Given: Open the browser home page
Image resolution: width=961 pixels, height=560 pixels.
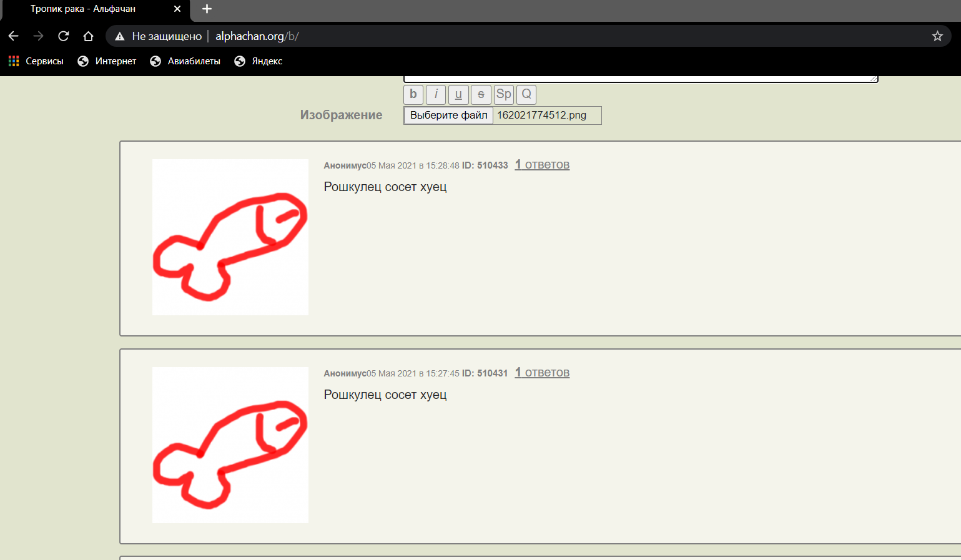Looking at the screenshot, I should 88,36.
